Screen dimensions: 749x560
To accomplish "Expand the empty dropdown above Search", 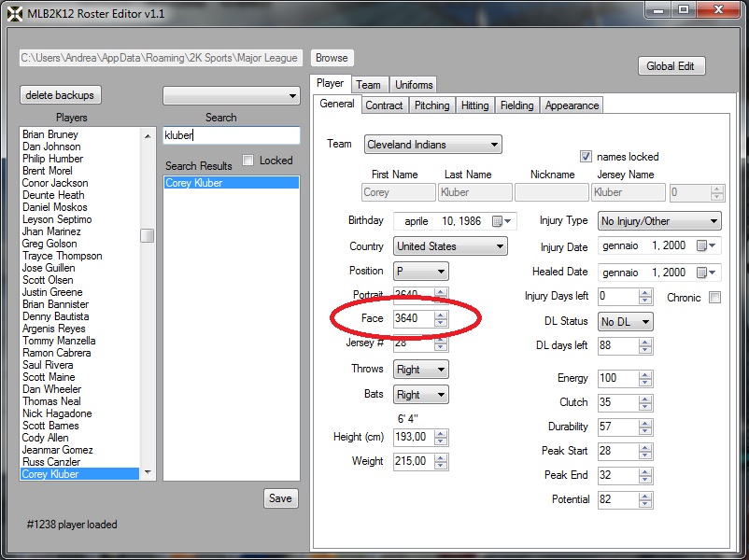I will coord(232,95).
